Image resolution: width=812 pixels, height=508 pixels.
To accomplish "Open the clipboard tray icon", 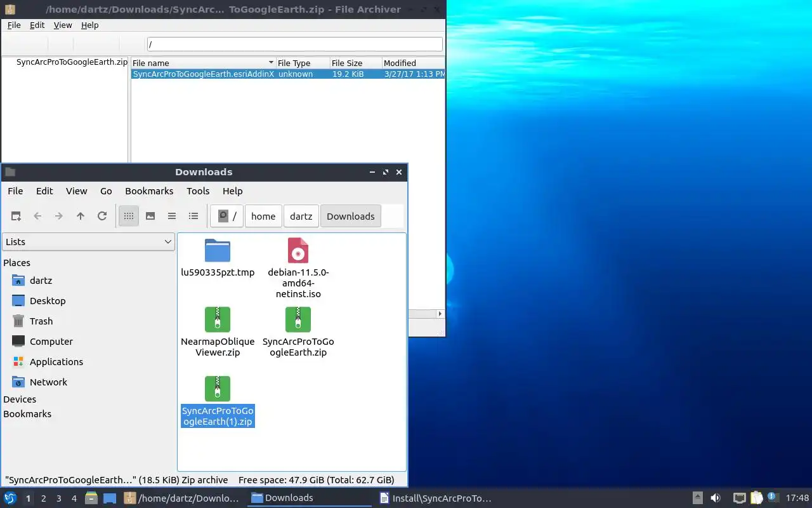I will 756,498.
